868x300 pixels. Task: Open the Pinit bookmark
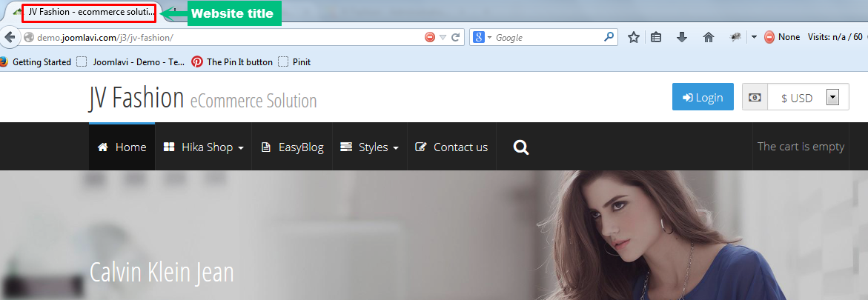pyautogui.click(x=294, y=62)
